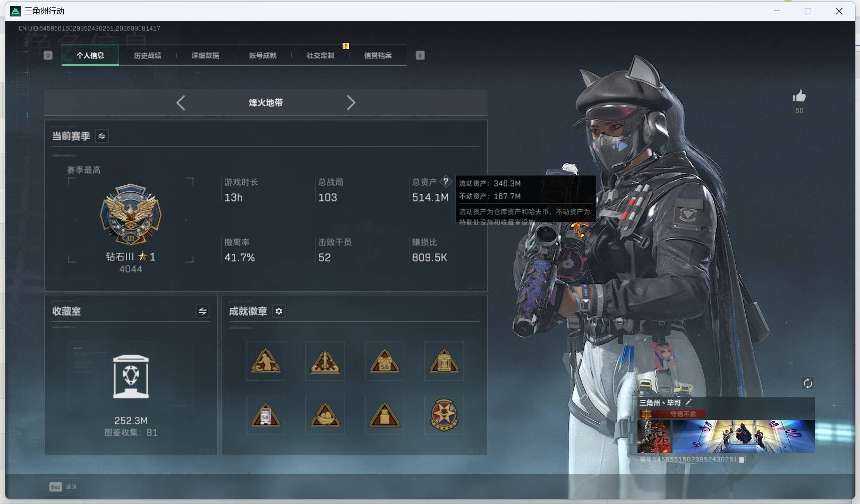Select the white S8 triangle badge

pos(266,415)
